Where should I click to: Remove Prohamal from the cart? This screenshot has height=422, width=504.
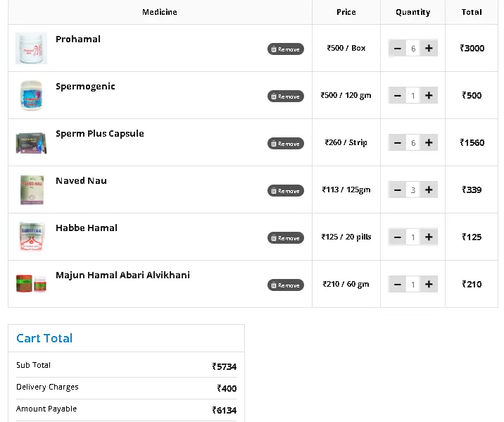click(x=285, y=49)
